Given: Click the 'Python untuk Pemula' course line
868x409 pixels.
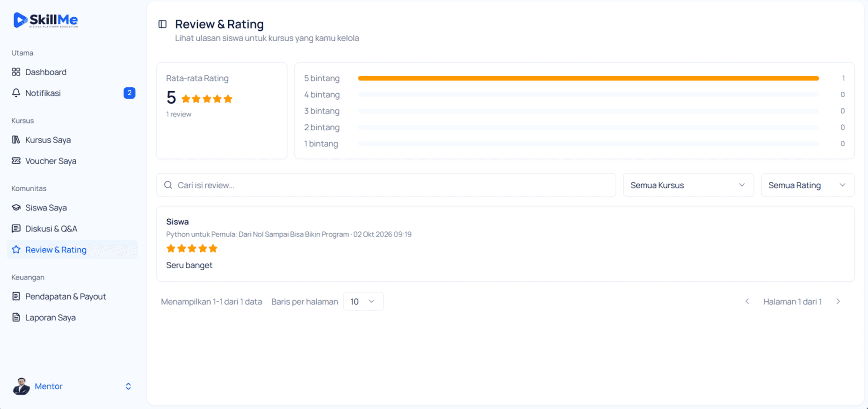Looking at the screenshot, I should [289, 234].
